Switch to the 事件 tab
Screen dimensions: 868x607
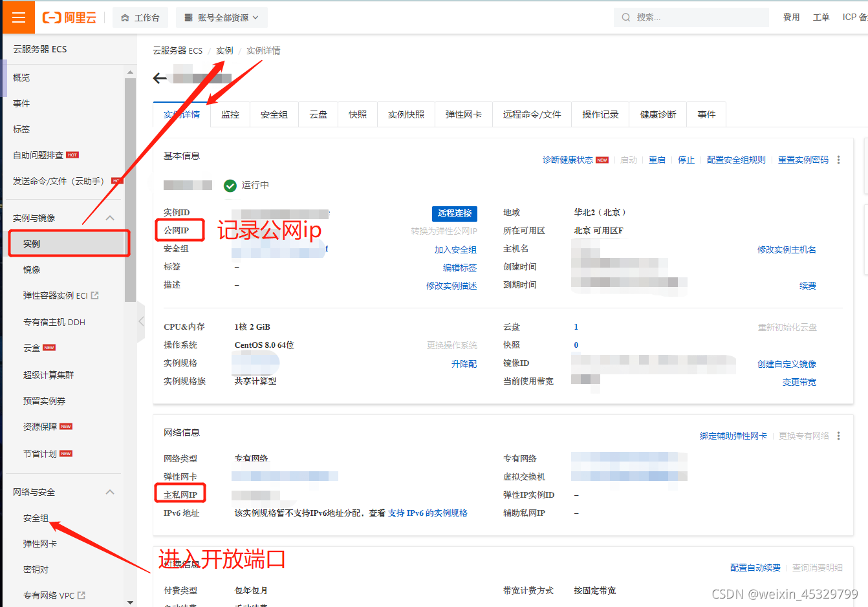(x=706, y=114)
